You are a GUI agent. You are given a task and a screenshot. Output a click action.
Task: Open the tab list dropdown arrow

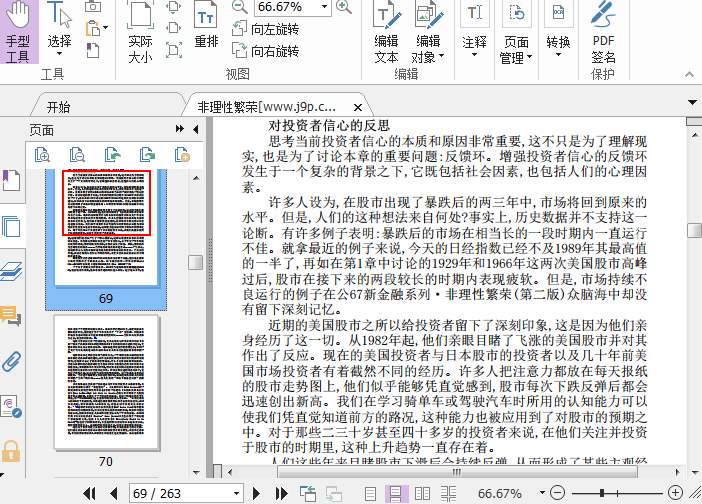point(693,103)
